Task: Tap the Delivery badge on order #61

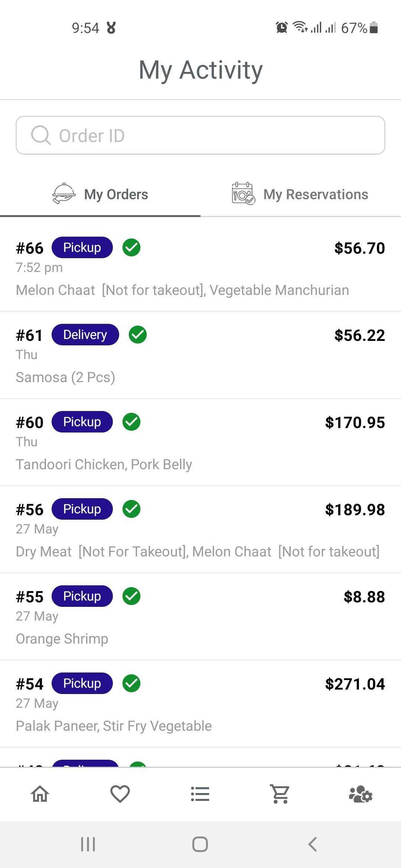Action: pyautogui.click(x=85, y=335)
